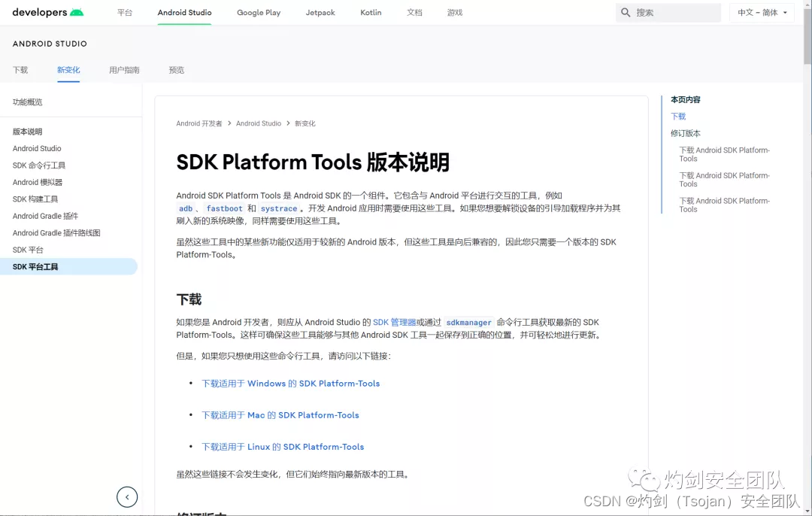Screen dimensions: 812x516
Task: Click the sdkmanager code term
Action: (x=468, y=322)
